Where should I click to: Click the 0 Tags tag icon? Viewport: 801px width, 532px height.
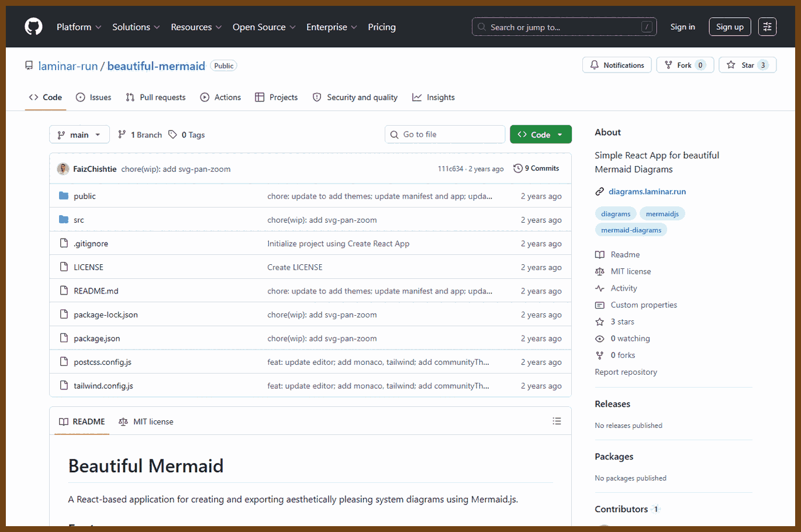tap(172, 134)
